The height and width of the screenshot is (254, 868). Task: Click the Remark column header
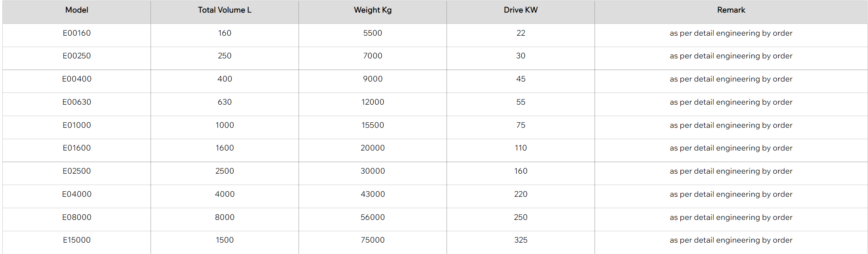click(x=731, y=10)
